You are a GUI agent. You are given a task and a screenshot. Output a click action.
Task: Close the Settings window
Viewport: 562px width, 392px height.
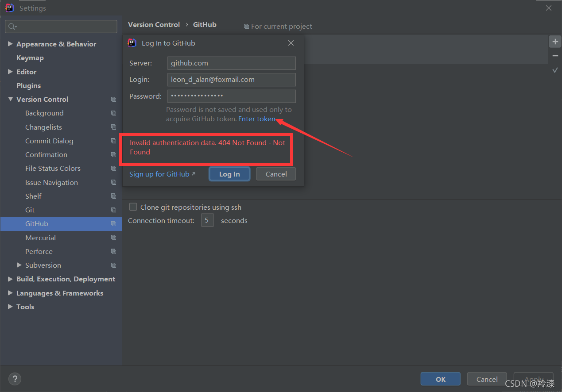(549, 8)
